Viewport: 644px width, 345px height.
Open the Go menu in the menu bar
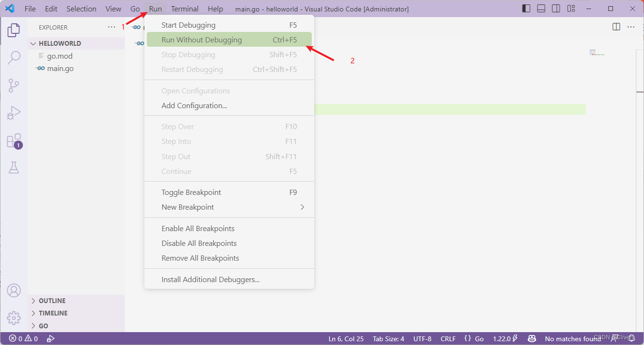click(135, 9)
